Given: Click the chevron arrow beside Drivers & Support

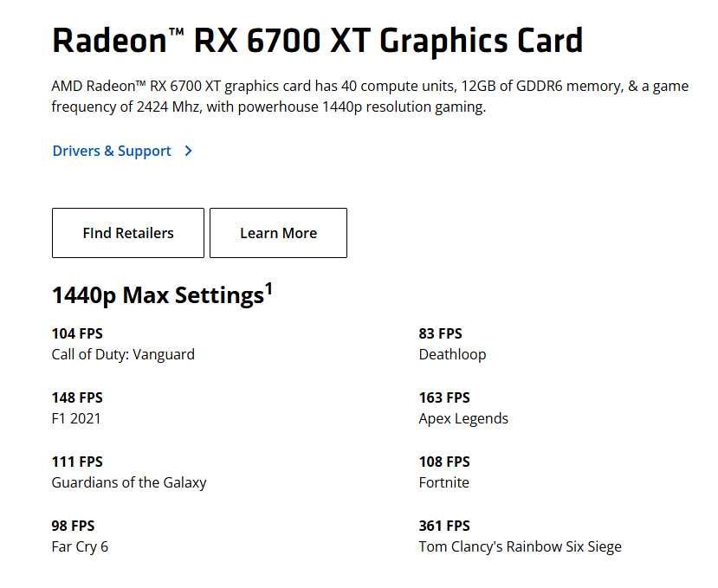Looking at the screenshot, I should (189, 151).
